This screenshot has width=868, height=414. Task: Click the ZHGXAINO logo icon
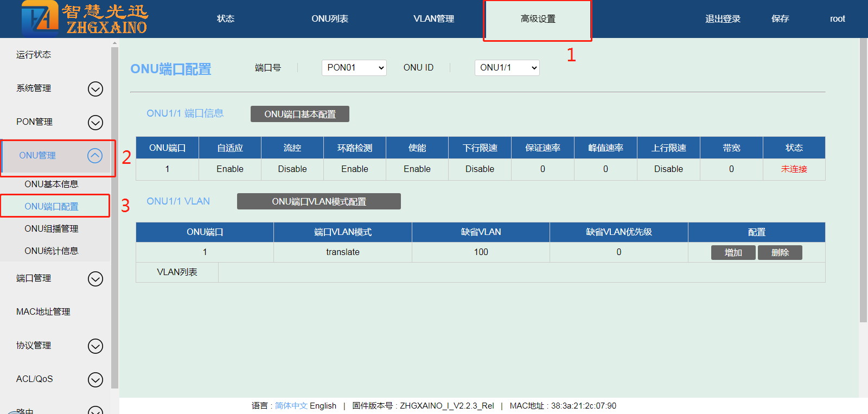click(x=40, y=18)
